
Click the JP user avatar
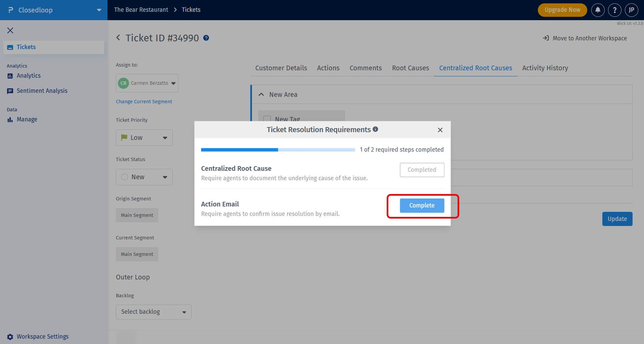coord(631,10)
